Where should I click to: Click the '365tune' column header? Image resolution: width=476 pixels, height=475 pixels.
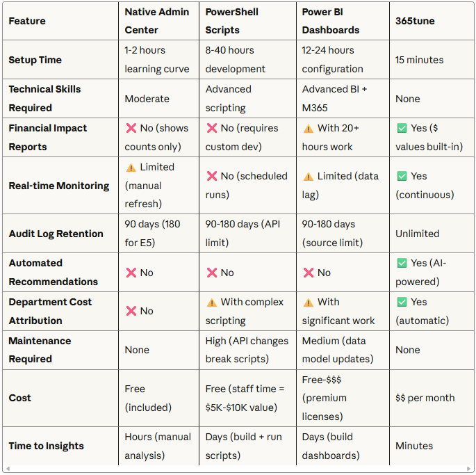415,21
